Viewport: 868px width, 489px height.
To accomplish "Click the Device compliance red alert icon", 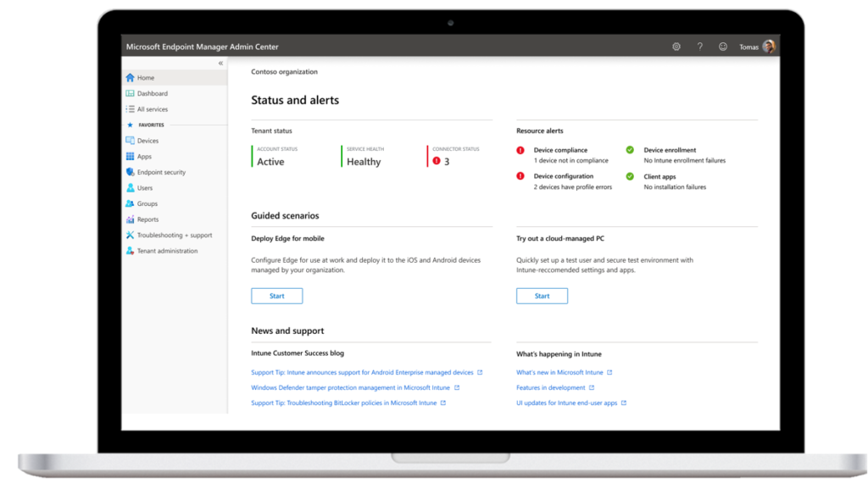I will [x=520, y=150].
